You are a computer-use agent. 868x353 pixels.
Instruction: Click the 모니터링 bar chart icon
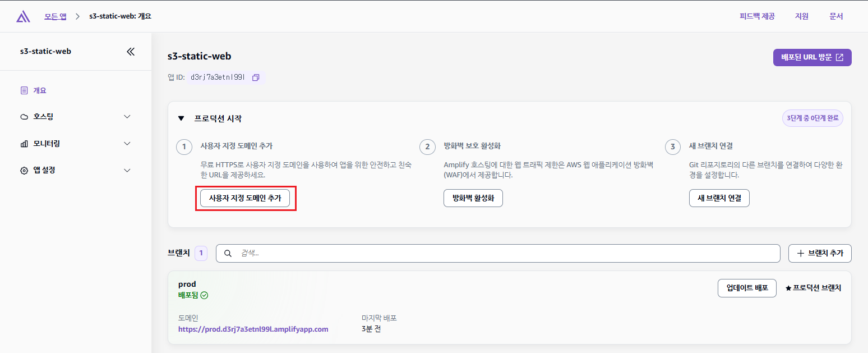pyautogui.click(x=24, y=144)
